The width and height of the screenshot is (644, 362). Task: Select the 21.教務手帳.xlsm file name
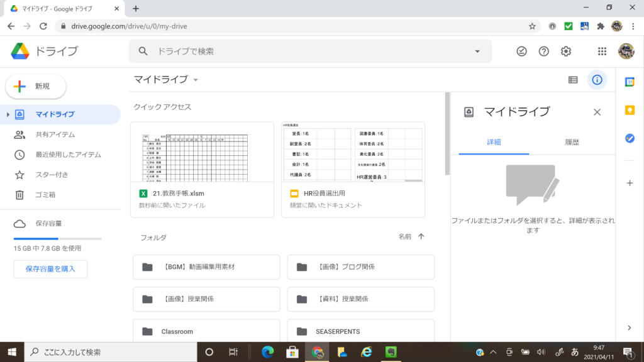pos(179,194)
